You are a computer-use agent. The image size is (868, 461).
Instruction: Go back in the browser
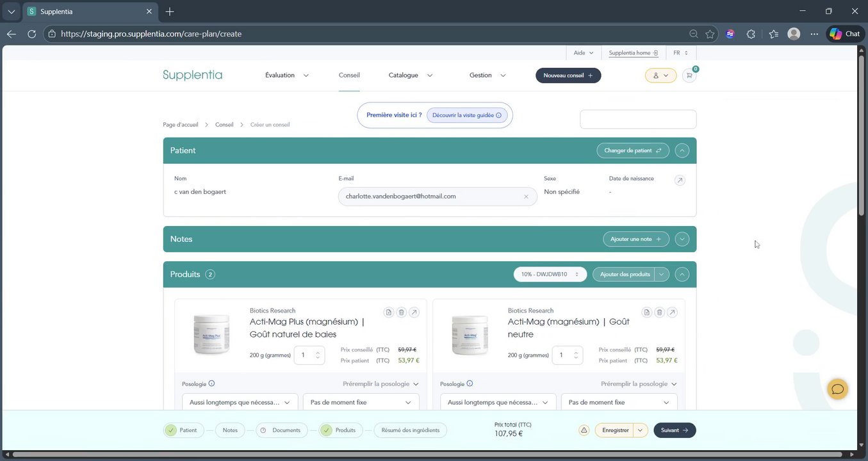point(12,34)
